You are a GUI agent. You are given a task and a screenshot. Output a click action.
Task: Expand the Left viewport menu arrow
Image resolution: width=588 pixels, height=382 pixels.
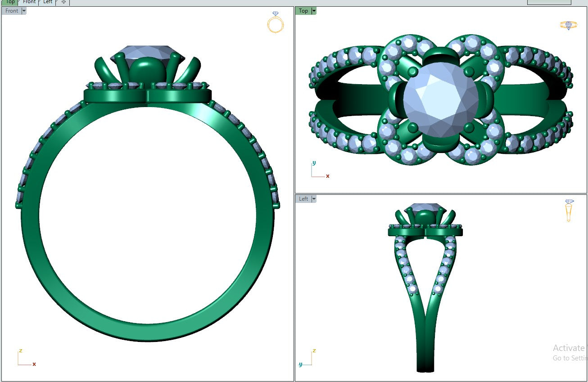point(314,199)
